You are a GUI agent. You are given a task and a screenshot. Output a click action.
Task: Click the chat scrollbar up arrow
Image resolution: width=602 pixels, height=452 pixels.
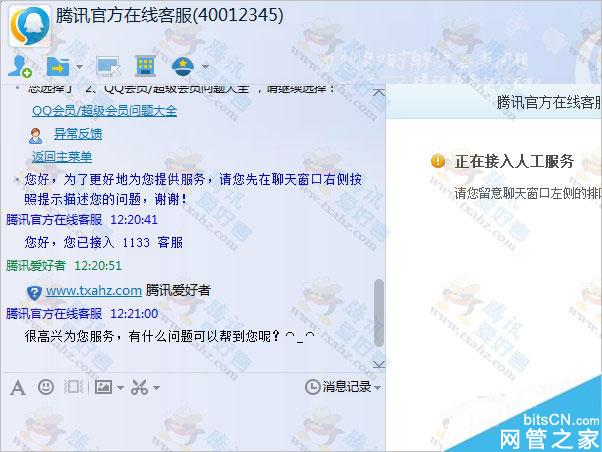coord(379,93)
